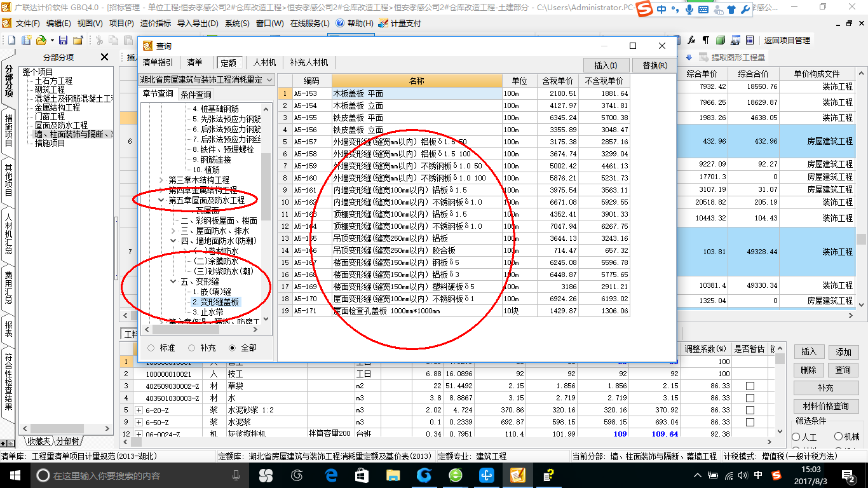868x488 pixels.
Task: Open the taskbar notification center icon
Action: pos(849,475)
